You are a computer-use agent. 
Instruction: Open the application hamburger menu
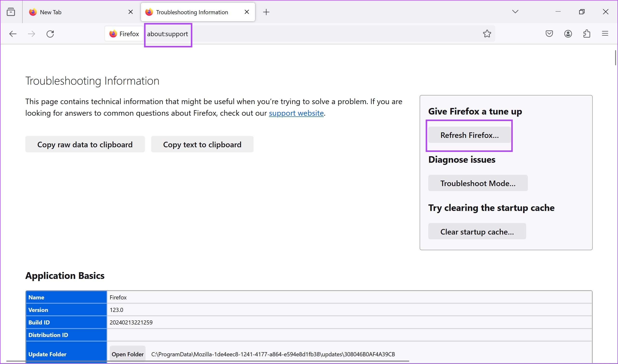[605, 34]
